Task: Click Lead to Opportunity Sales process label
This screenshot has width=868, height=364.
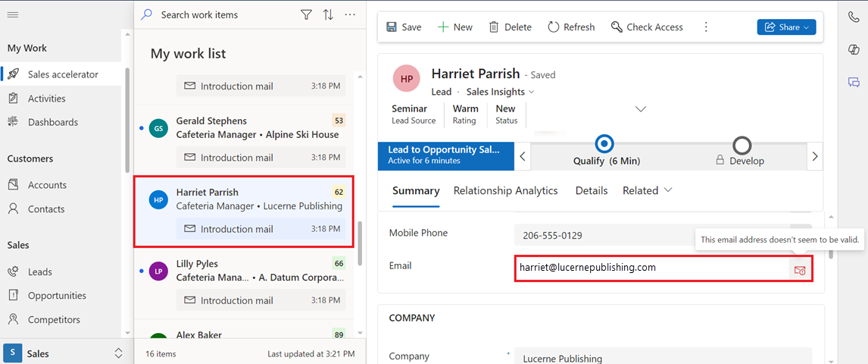Action: tap(446, 155)
